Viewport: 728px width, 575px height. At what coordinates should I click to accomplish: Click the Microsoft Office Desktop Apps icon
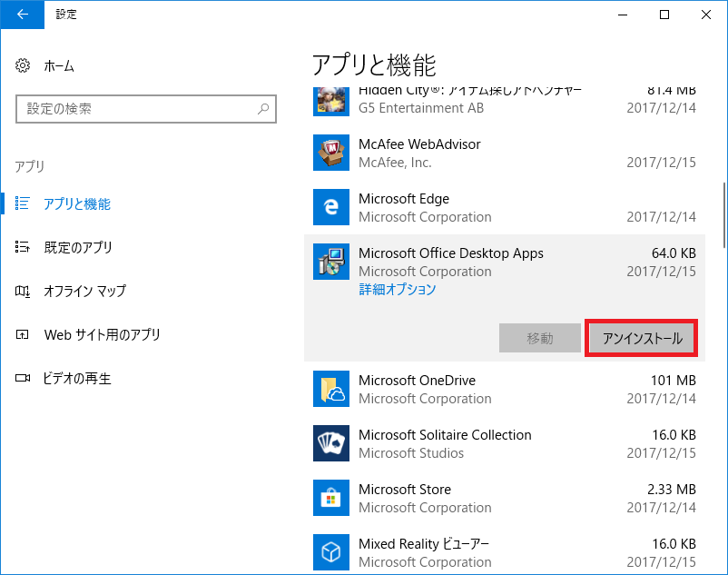click(x=331, y=262)
